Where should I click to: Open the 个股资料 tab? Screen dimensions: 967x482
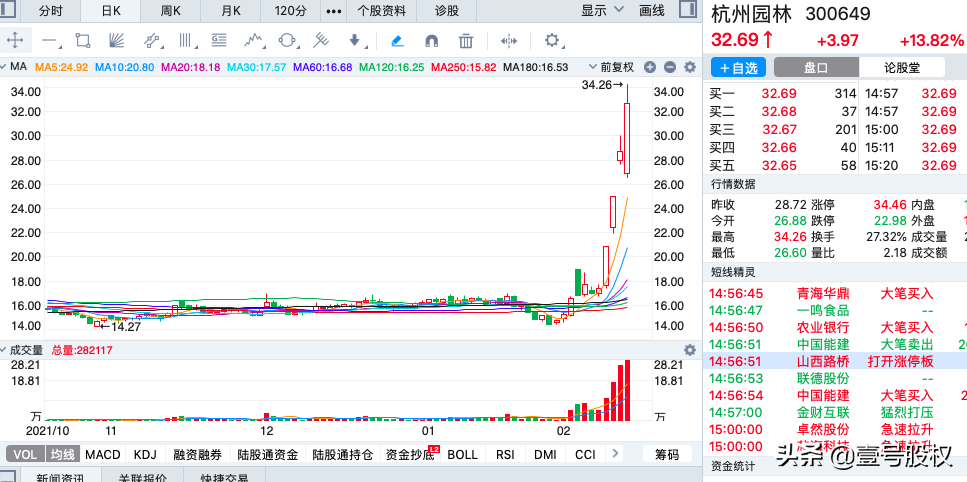[x=382, y=10]
